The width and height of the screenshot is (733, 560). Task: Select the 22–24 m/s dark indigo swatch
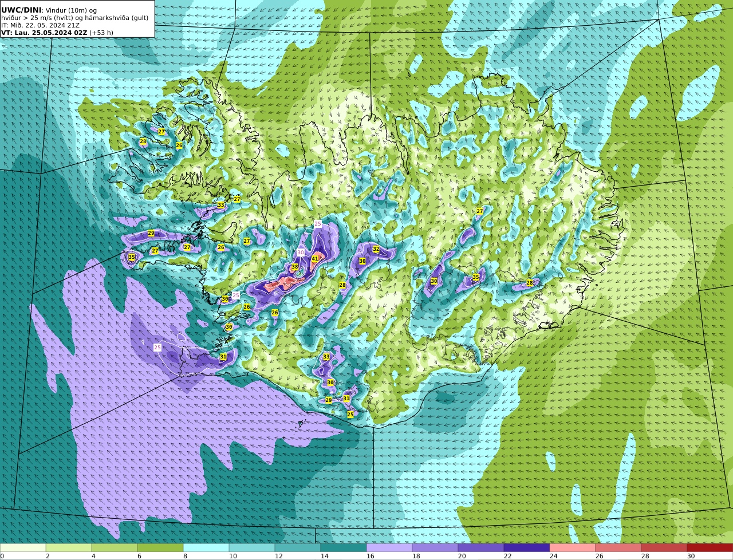(x=527, y=548)
